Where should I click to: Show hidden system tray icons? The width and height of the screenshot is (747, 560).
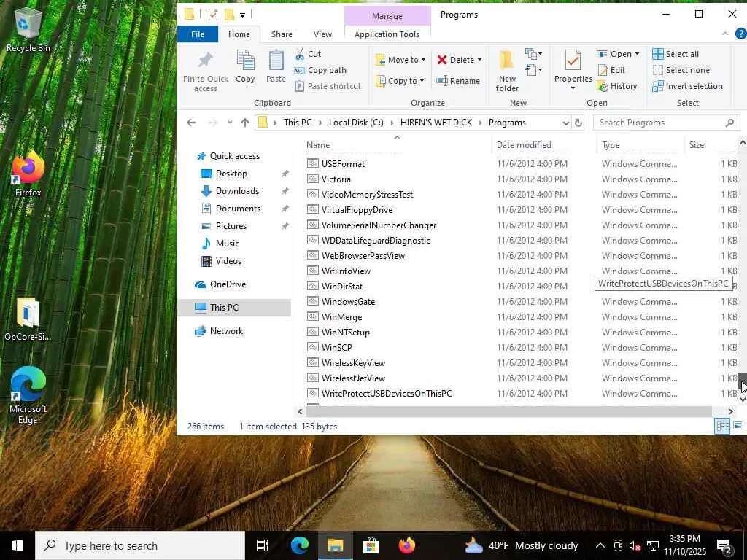coord(600,545)
